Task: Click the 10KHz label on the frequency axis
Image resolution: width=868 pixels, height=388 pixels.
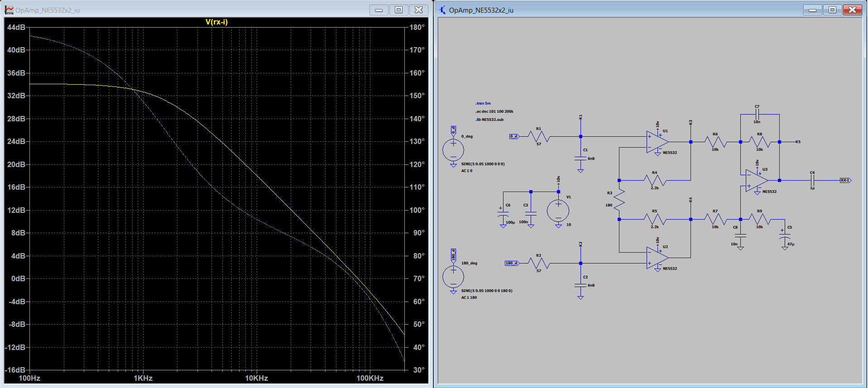Action: tap(256, 378)
